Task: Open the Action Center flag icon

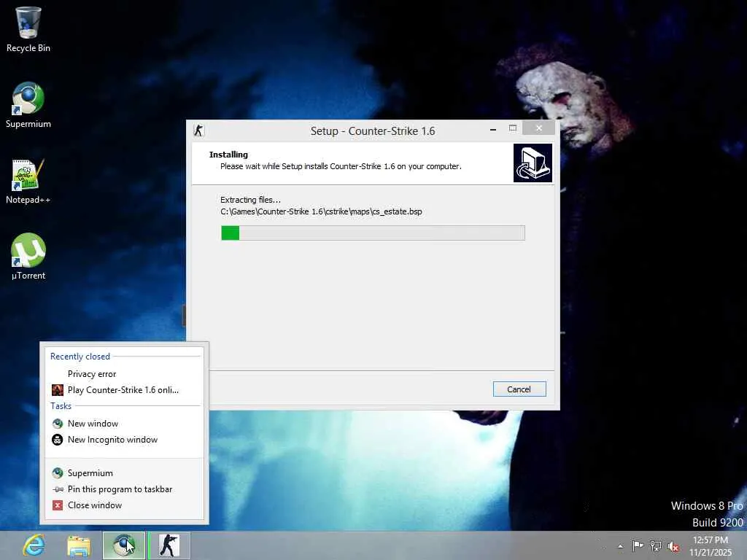Action: 638,545
